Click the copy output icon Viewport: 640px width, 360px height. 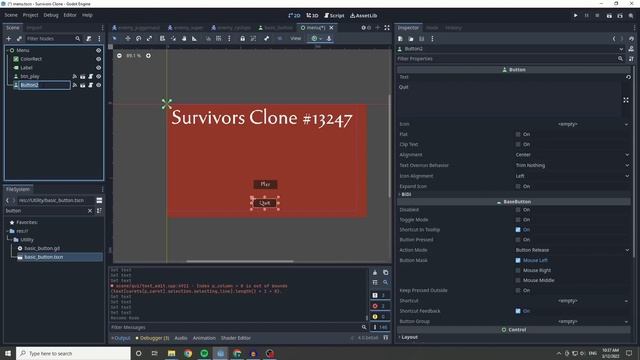click(x=386, y=272)
